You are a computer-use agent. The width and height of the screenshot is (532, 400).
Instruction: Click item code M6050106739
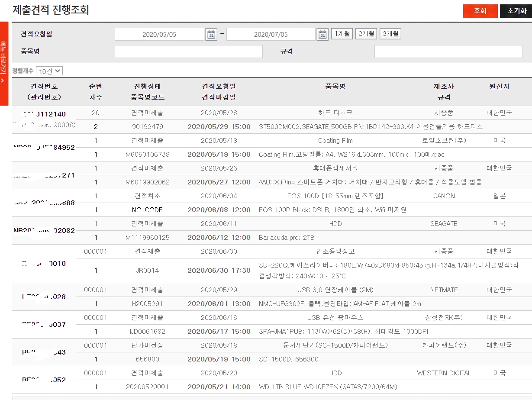[x=147, y=155]
